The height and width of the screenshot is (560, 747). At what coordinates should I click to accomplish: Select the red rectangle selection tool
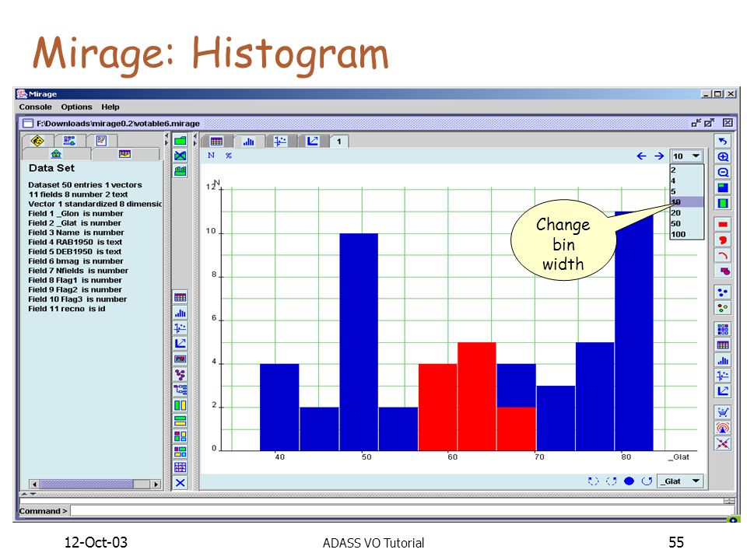point(723,224)
